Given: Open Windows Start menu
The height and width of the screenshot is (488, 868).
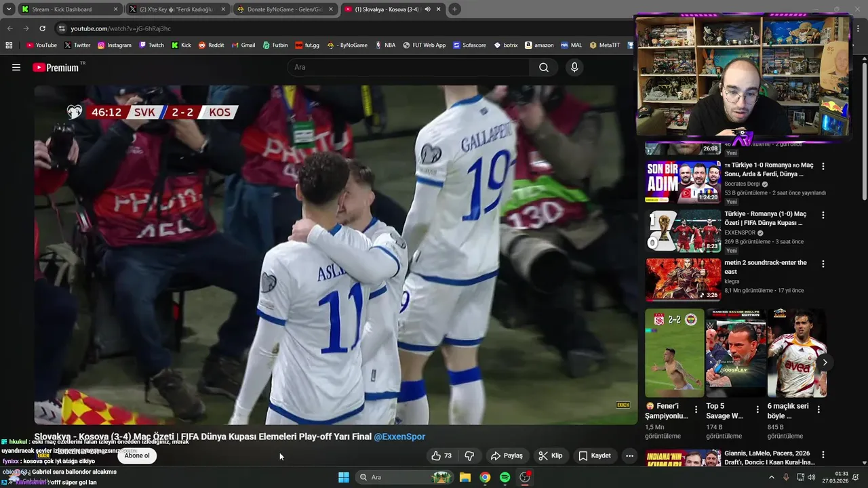Looking at the screenshot, I should (344, 477).
